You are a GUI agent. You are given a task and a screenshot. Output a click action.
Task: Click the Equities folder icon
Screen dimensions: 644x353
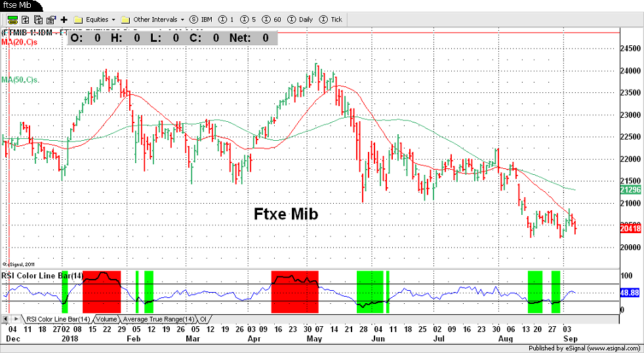(79, 20)
